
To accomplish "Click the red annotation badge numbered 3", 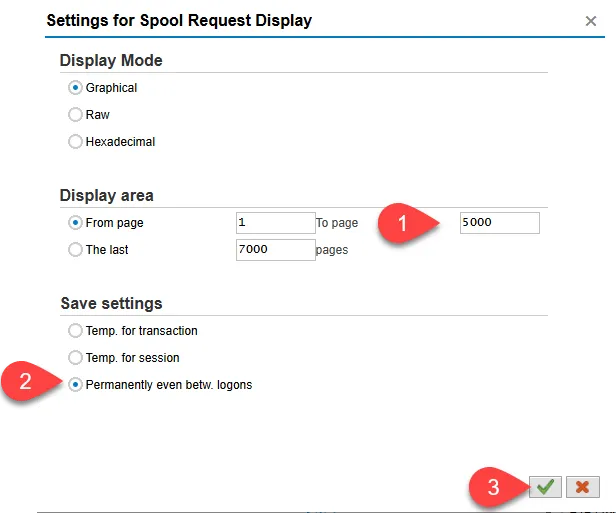I will [x=491, y=488].
